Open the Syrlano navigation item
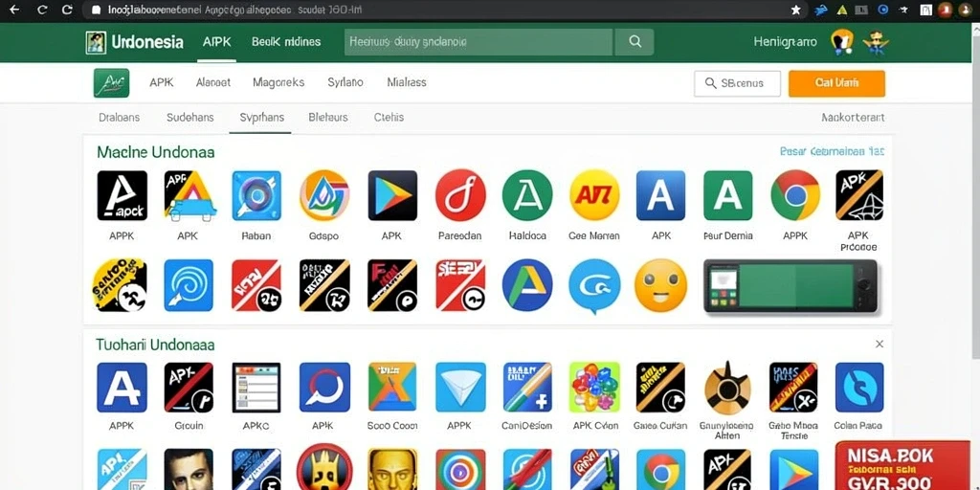980x490 pixels. pos(345,82)
